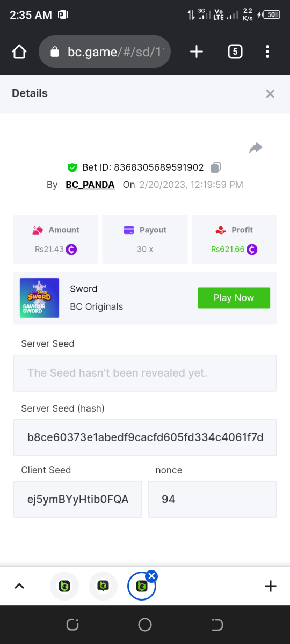290x644 pixels.
Task: Copy the Bet ID with copy icon
Action: (216, 167)
